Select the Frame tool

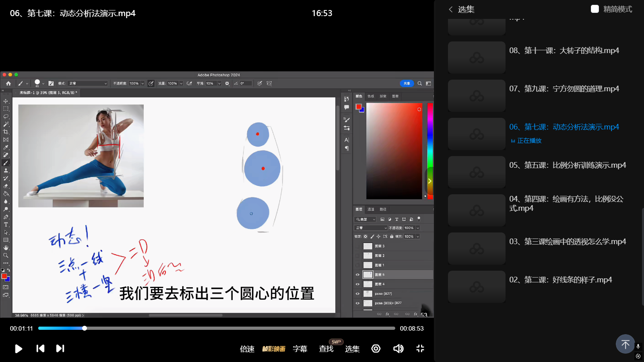[x=6, y=140]
